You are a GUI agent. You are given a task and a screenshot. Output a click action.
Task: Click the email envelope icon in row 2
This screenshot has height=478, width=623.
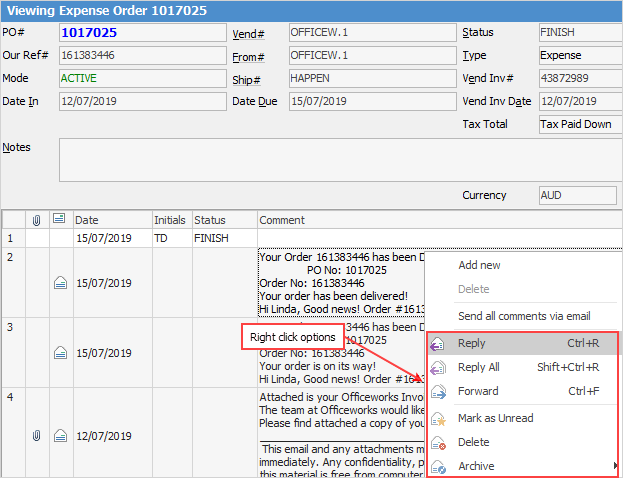pyautogui.click(x=59, y=284)
